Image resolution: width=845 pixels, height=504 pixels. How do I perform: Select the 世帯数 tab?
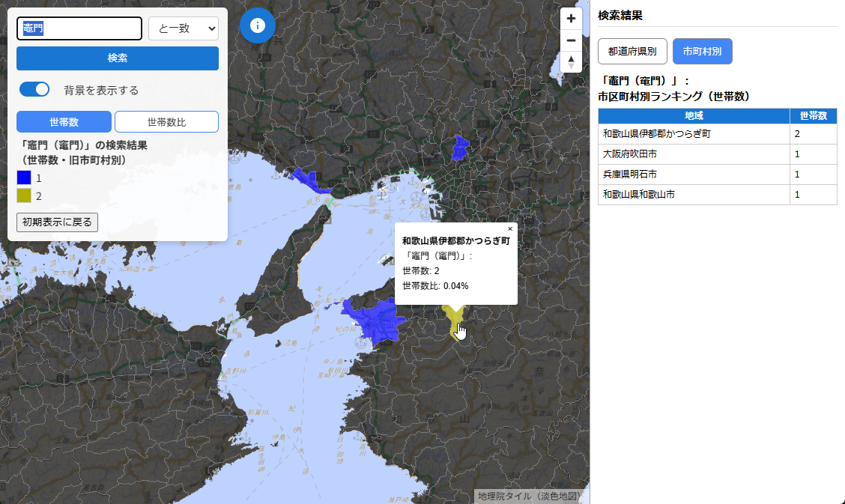(64, 121)
